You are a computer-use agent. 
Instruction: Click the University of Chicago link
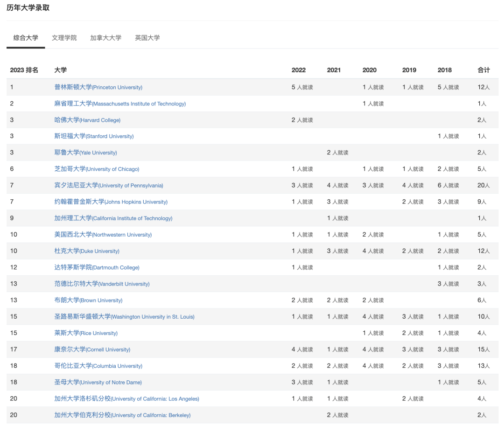coord(97,169)
